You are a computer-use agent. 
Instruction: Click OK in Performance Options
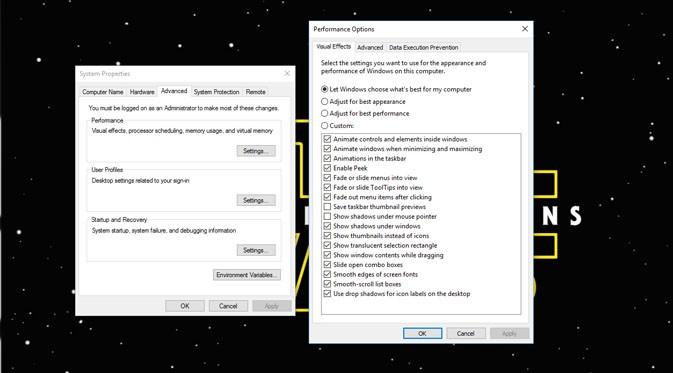pyautogui.click(x=422, y=334)
